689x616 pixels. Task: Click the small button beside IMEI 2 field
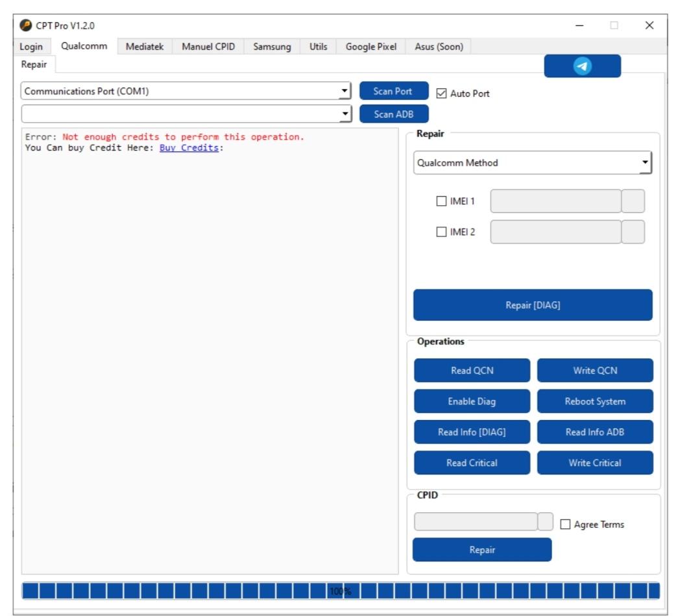[633, 232]
